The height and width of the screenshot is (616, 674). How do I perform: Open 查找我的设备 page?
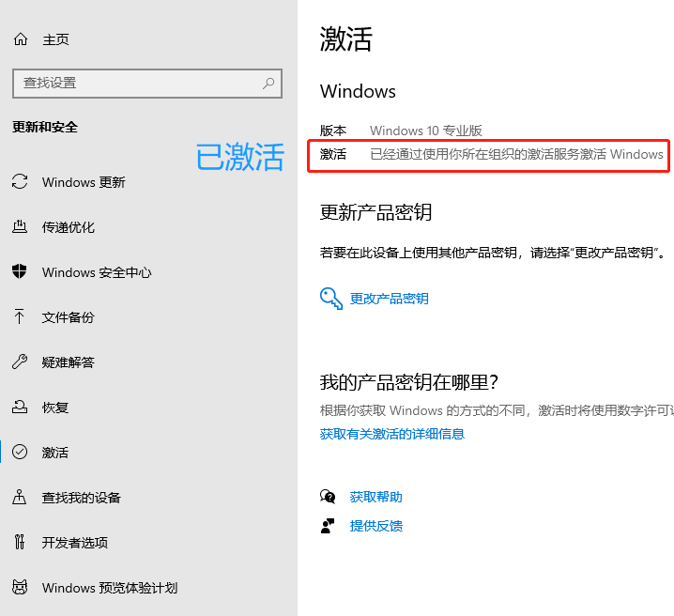coord(82,498)
